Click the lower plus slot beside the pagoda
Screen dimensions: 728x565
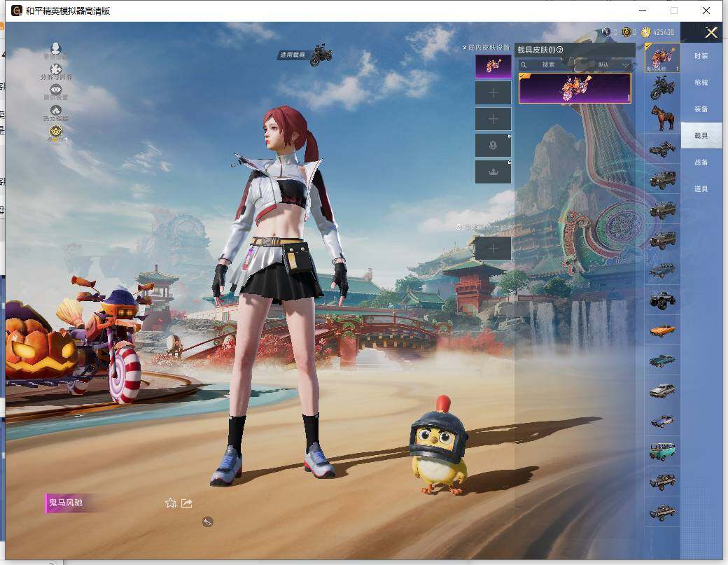[x=493, y=248]
